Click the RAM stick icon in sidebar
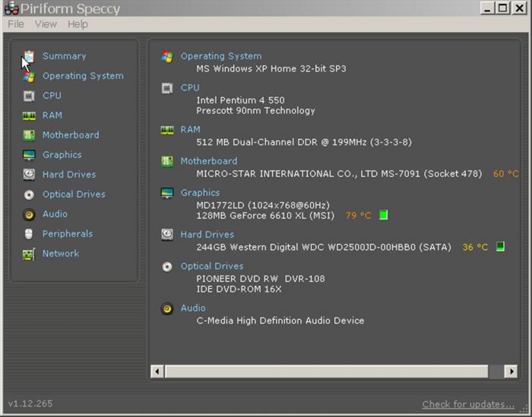 point(29,116)
